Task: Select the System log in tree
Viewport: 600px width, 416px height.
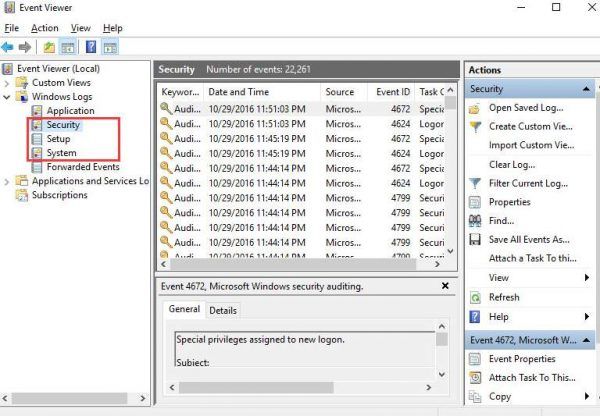Action: [61, 153]
